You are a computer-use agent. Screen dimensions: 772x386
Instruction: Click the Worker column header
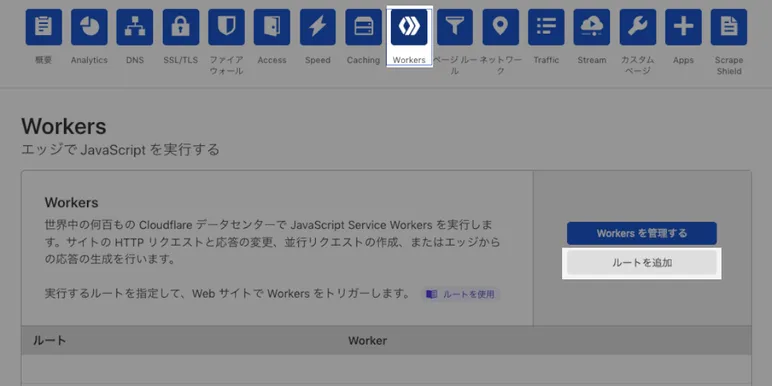[x=367, y=341]
